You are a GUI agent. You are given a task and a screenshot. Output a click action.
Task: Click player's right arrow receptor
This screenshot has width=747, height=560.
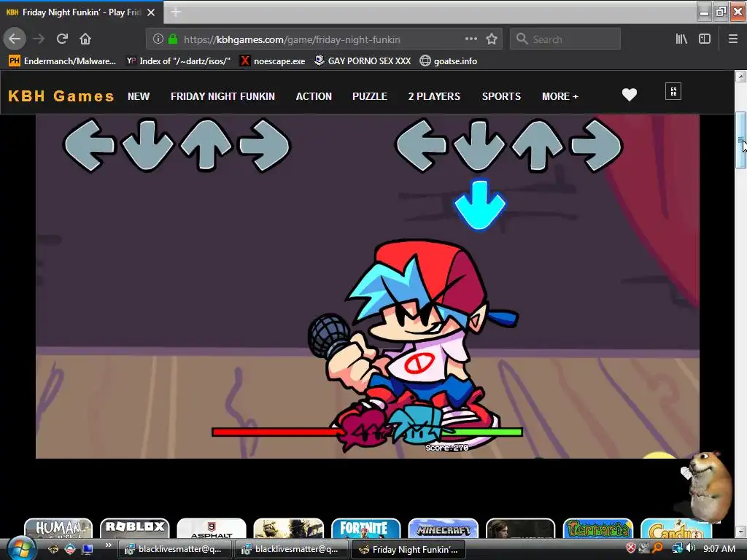pyautogui.click(x=597, y=145)
